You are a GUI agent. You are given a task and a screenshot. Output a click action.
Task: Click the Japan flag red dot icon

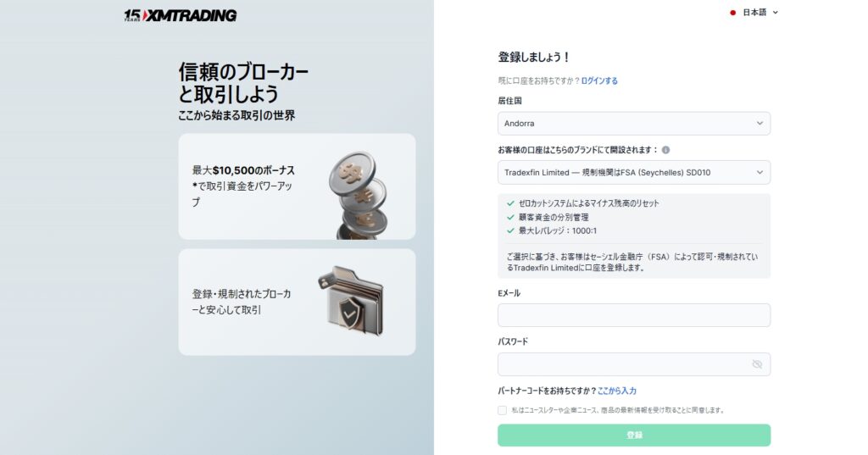click(733, 13)
